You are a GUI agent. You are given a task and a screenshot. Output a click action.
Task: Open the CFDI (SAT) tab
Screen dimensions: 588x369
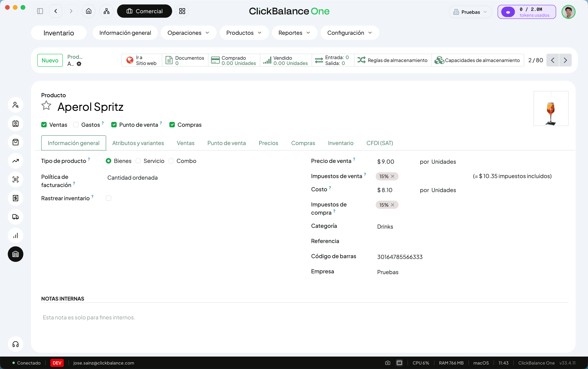[380, 143]
